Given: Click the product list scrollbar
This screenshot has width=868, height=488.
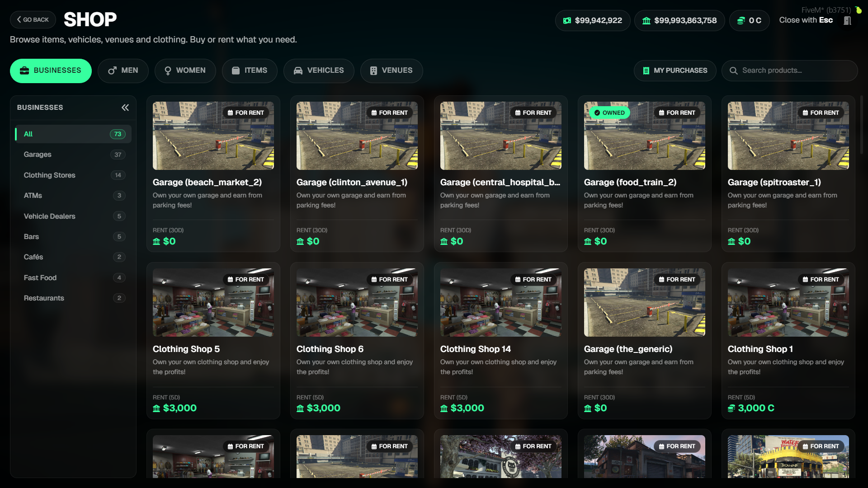Looking at the screenshot, I should [x=862, y=125].
